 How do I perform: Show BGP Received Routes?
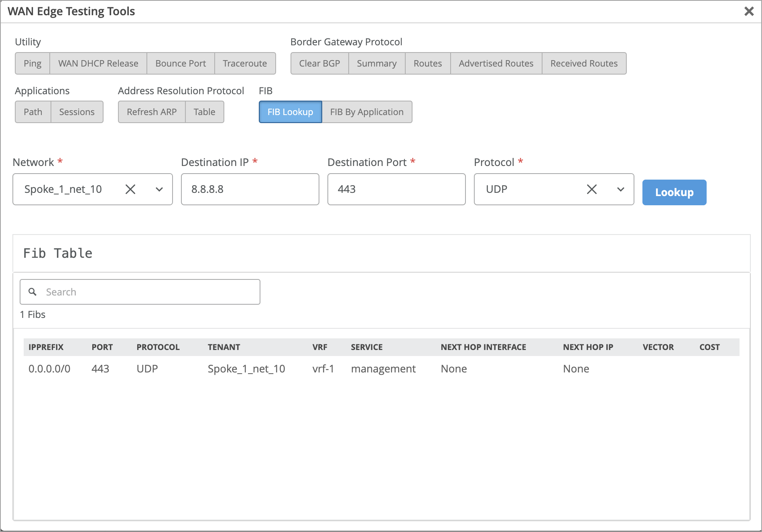[584, 63]
